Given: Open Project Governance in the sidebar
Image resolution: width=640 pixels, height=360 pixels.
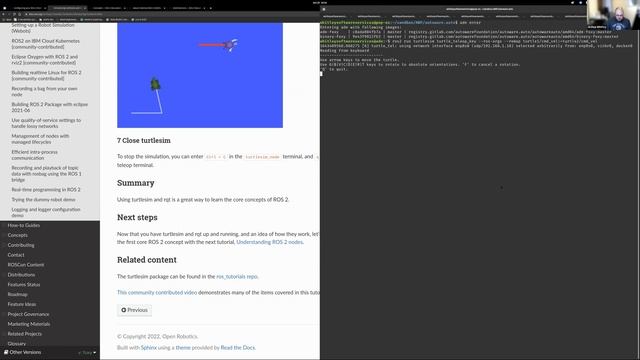Looking at the screenshot, I should pos(28,314).
